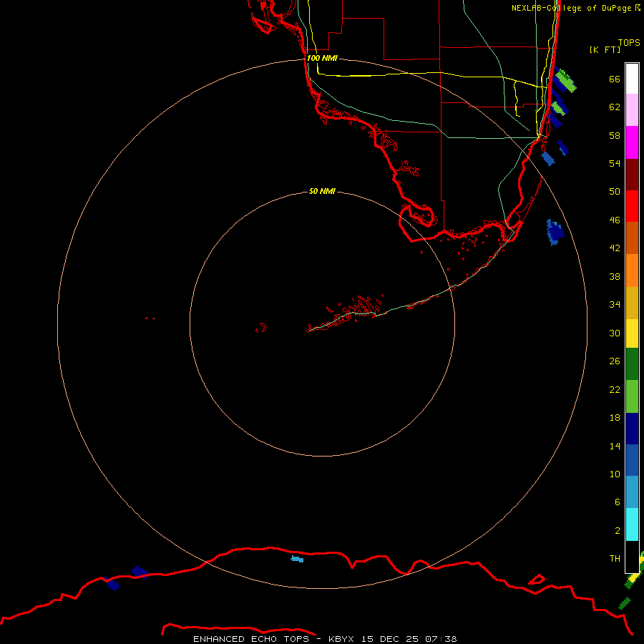This screenshot has width=644, height=644.
Task: Click the 14 value on the legend
Action: coord(615,446)
